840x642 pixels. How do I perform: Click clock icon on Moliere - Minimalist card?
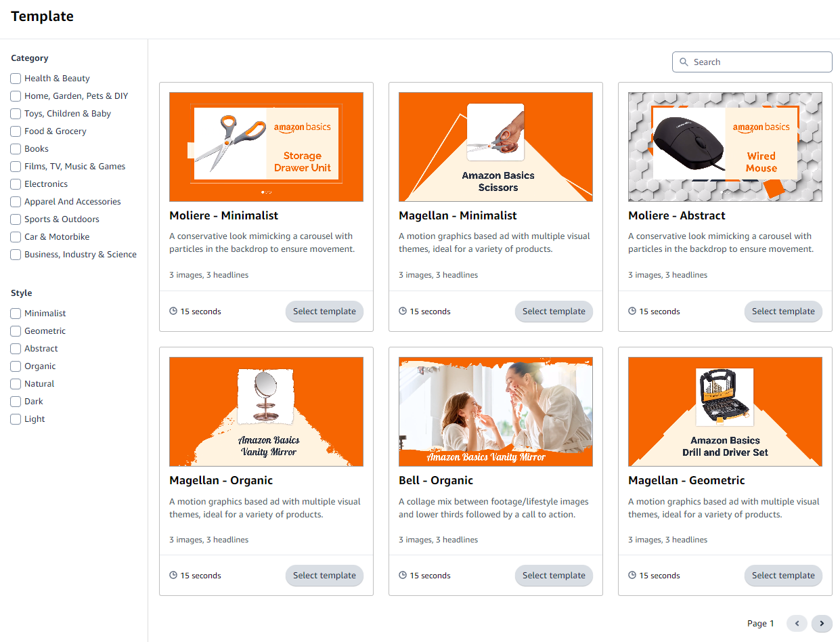[x=173, y=312]
